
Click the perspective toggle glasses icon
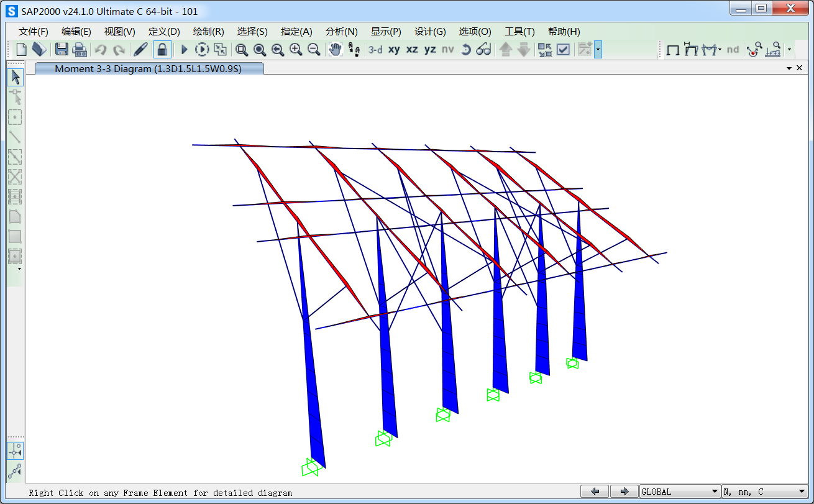(x=483, y=50)
